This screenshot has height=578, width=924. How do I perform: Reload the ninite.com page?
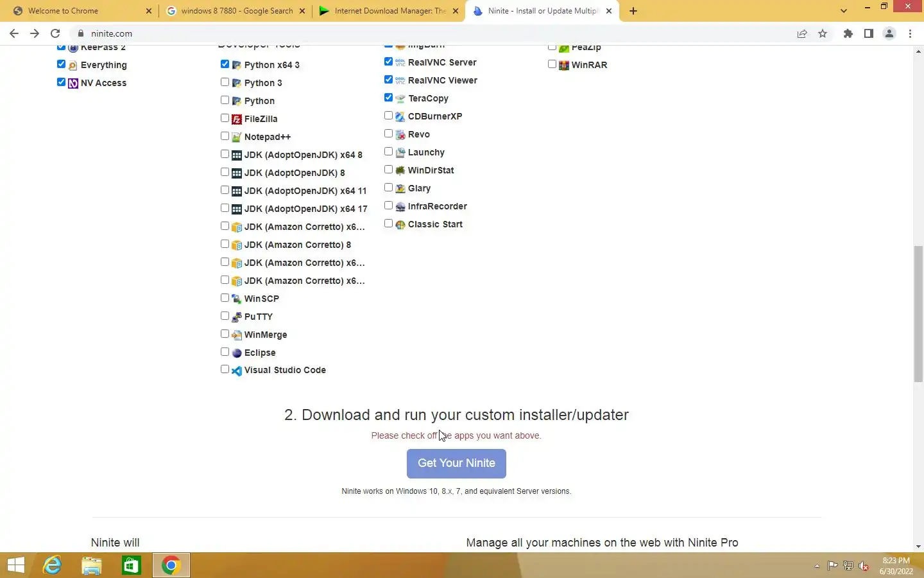pyautogui.click(x=55, y=33)
